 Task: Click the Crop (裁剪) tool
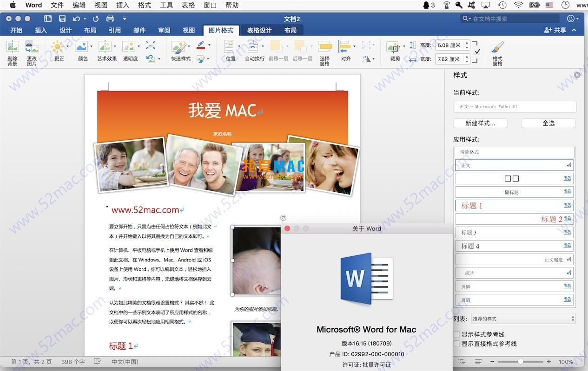pos(393,47)
